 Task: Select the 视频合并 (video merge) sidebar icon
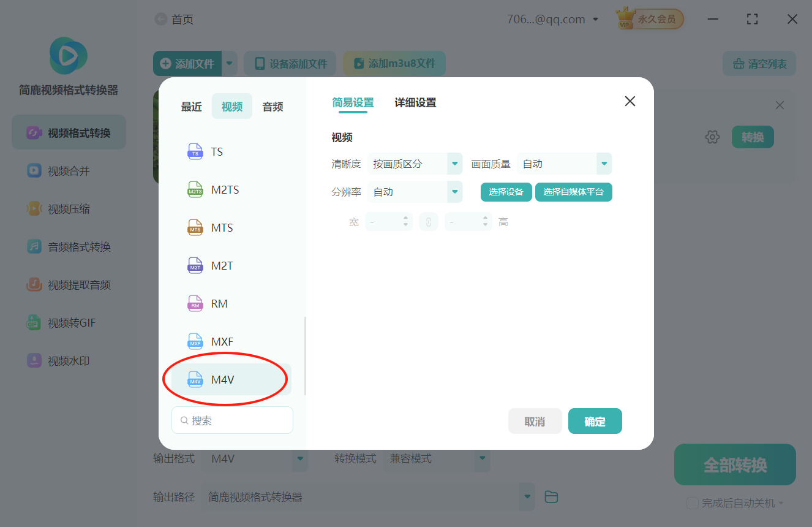coord(69,170)
